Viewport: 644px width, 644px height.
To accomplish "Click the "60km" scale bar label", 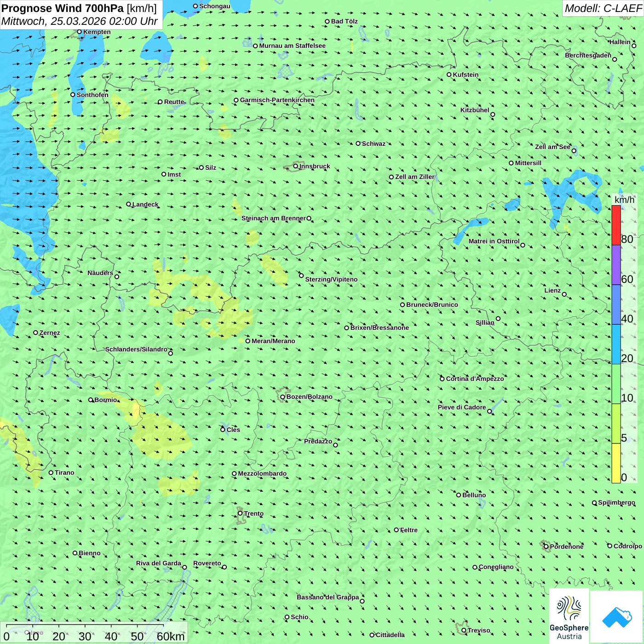I will point(171,636).
